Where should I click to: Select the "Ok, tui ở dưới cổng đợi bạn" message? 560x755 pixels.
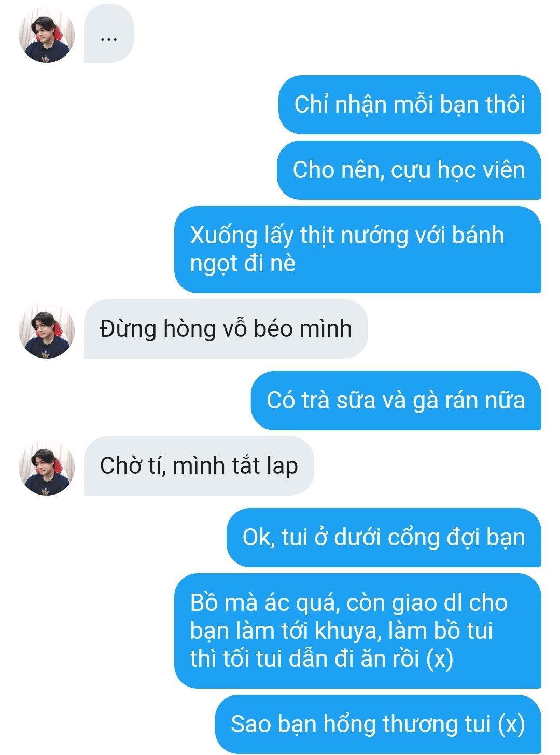(384, 538)
